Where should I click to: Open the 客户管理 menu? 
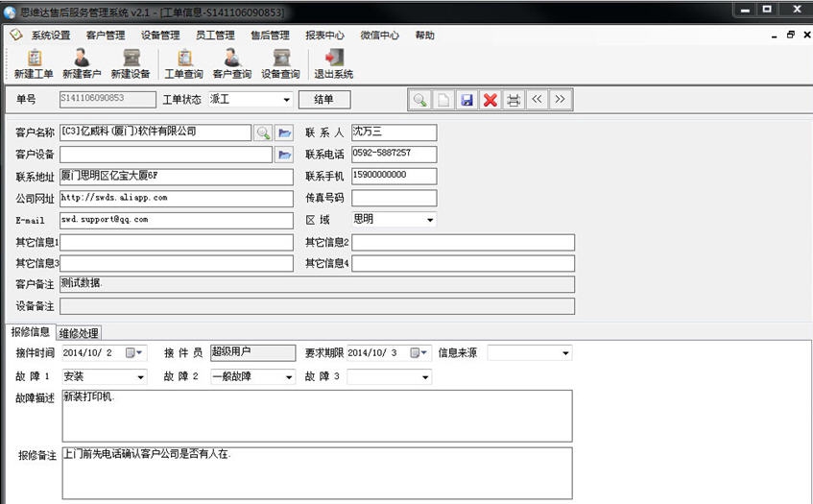tap(106, 36)
